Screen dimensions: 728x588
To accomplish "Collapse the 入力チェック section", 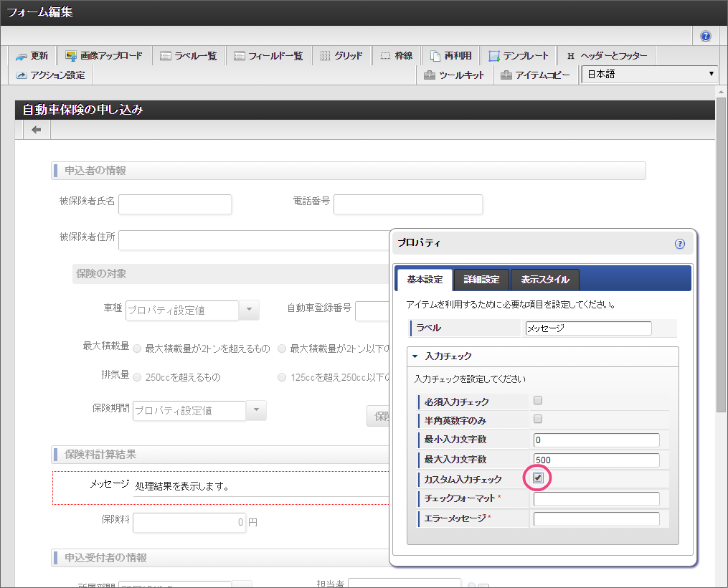I will (416, 356).
